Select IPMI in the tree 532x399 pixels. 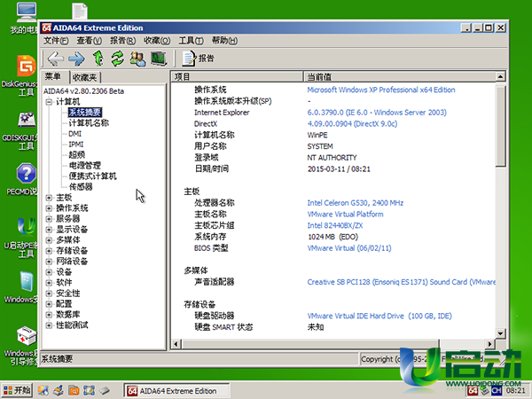click(x=76, y=145)
